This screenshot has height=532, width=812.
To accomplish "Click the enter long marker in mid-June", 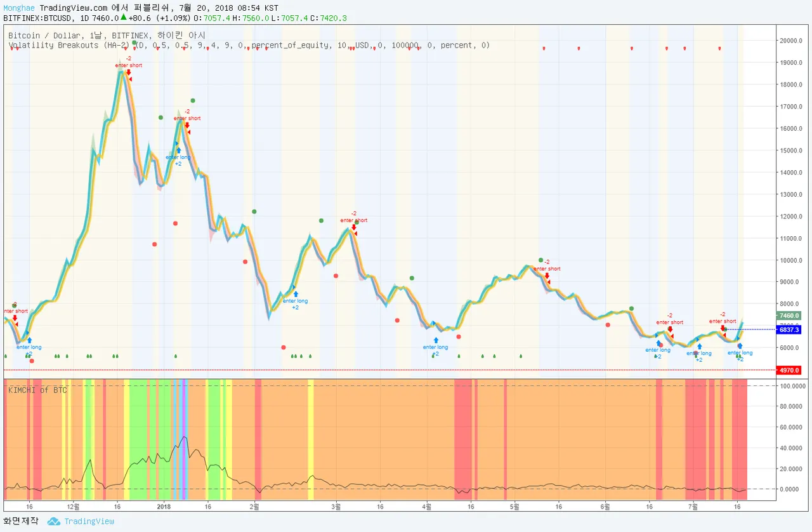I will point(658,350).
